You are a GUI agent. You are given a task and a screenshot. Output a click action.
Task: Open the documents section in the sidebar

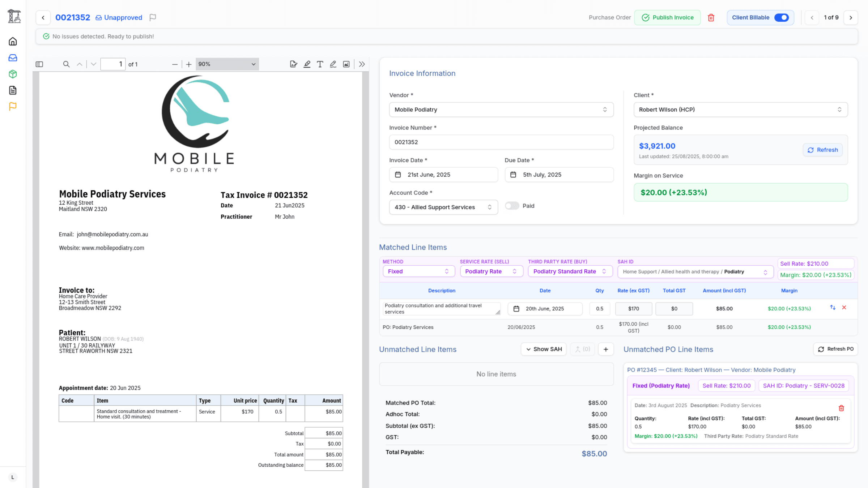click(13, 90)
